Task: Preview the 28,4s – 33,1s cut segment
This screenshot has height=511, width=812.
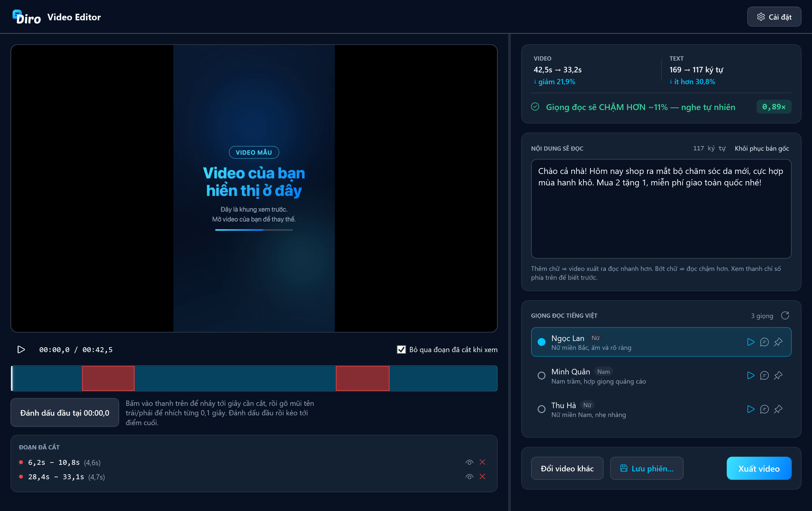Action: click(x=469, y=477)
